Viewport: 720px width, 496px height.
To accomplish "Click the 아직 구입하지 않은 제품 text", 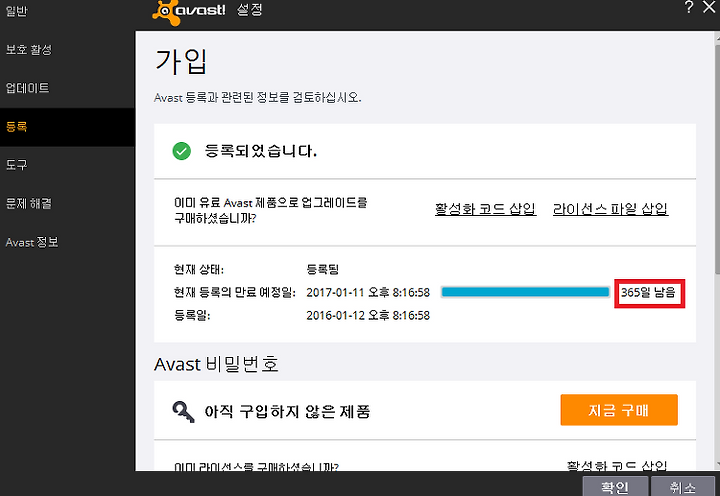I will pyautogui.click(x=287, y=411).
